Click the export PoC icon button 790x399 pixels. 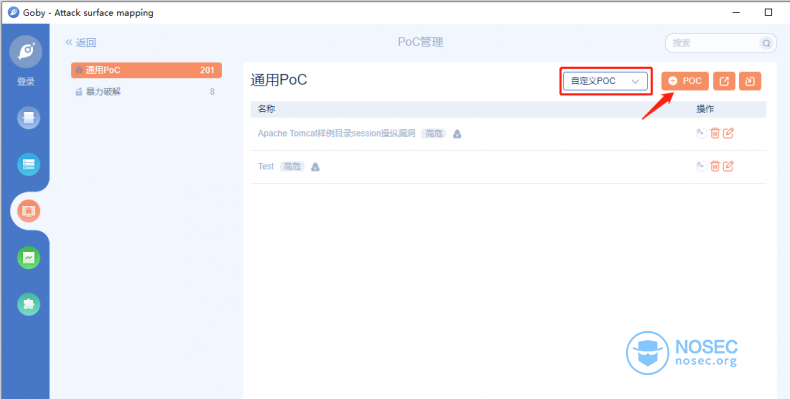[x=724, y=81]
